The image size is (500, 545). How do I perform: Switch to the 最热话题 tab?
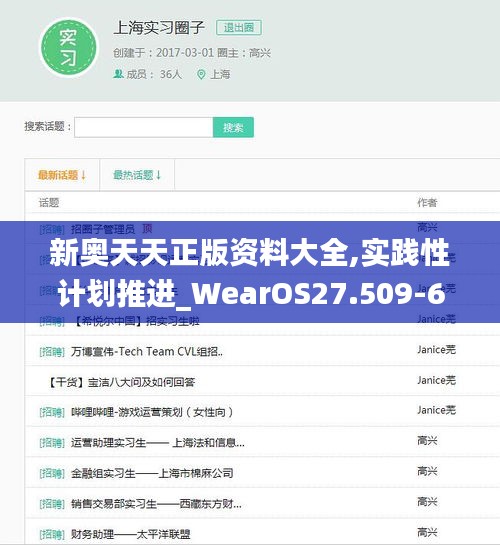(133, 175)
